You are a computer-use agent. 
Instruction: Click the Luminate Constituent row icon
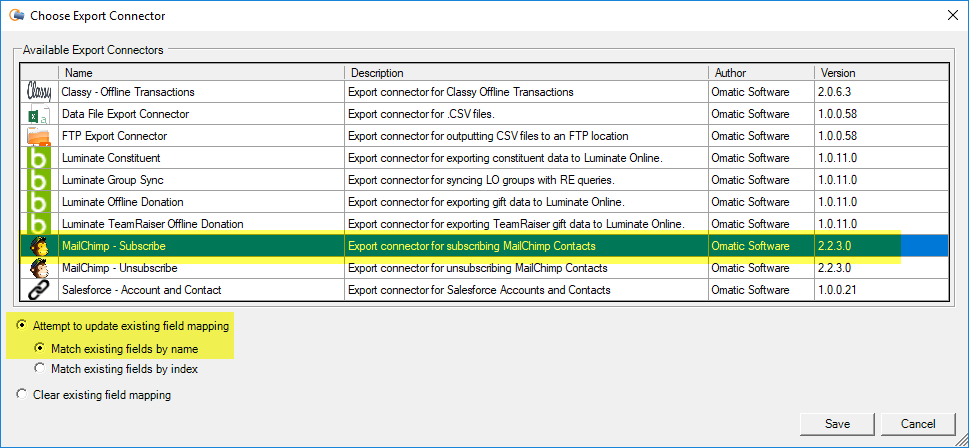pos(39,158)
